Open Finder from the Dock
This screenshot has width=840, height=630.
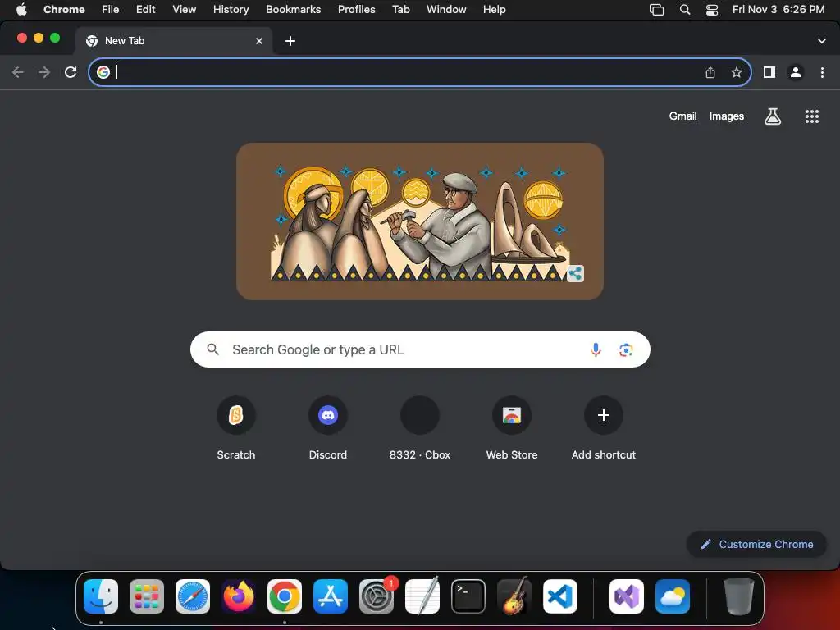tap(101, 596)
